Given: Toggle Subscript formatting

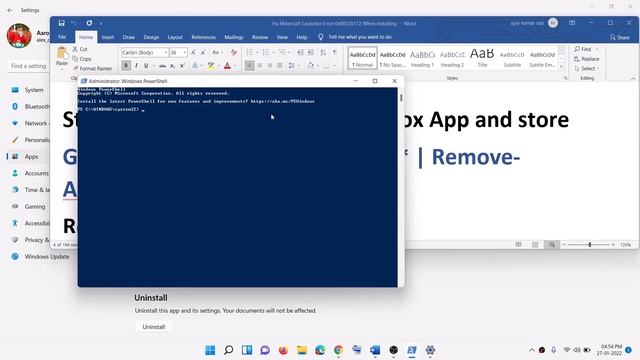Looking at the screenshot, I should tap(173, 65).
